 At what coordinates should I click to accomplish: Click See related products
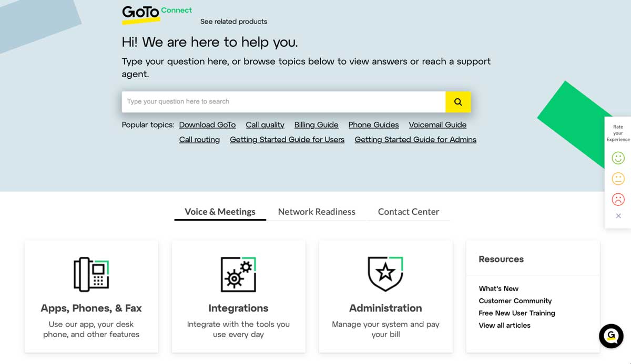pyautogui.click(x=233, y=22)
